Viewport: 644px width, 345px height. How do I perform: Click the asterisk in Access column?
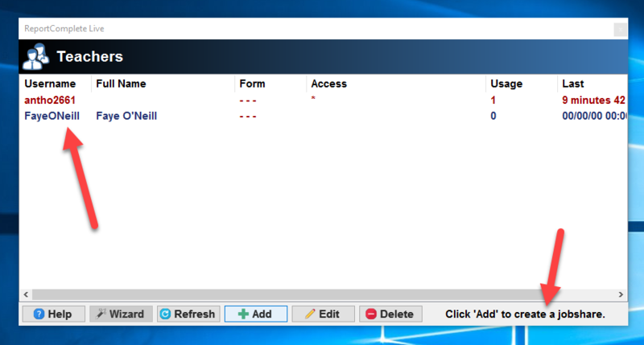(x=313, y=98)
